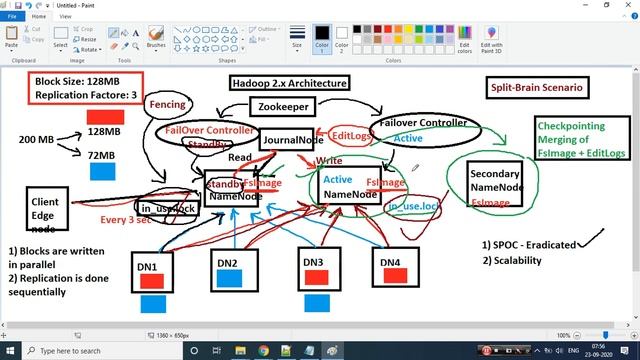Viewport: 640px width, 360px height.
Task: Select the Color picker eyedropper tool
Action: (x=125, y=46)
